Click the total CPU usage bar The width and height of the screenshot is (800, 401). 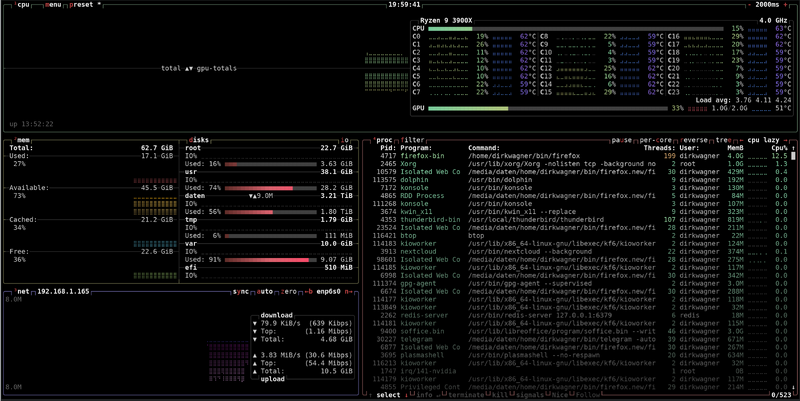(576, 29)
